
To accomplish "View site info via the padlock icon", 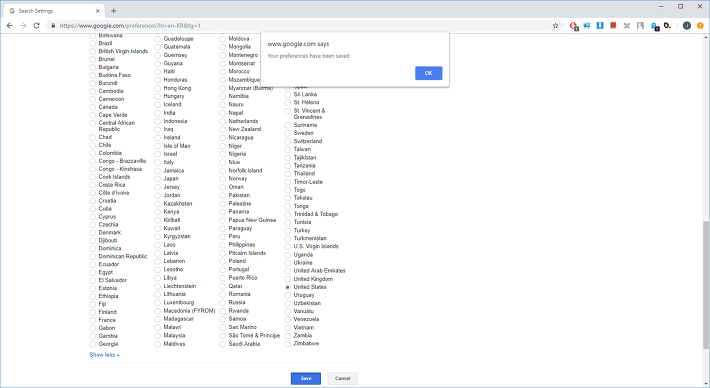I will [x=53, y=26].
